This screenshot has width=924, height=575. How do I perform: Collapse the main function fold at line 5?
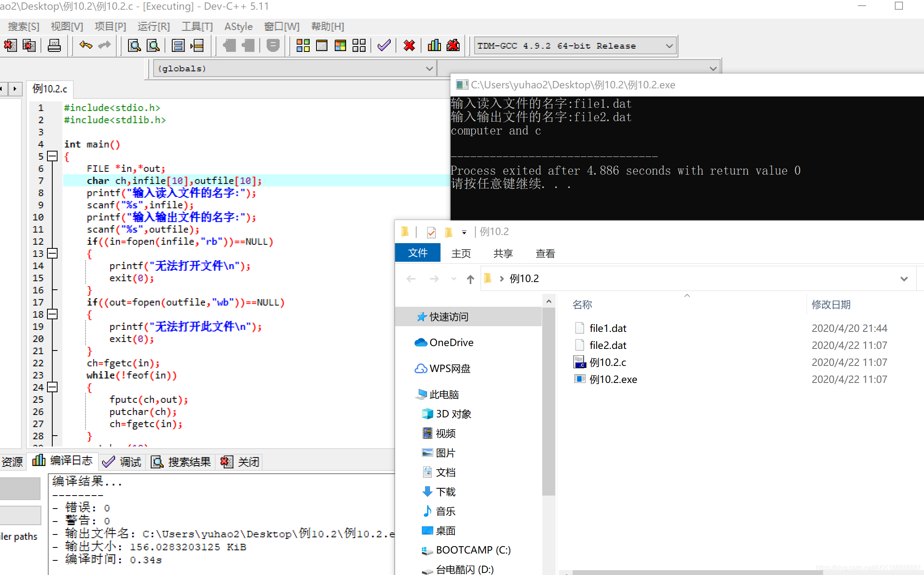point(52,156)
